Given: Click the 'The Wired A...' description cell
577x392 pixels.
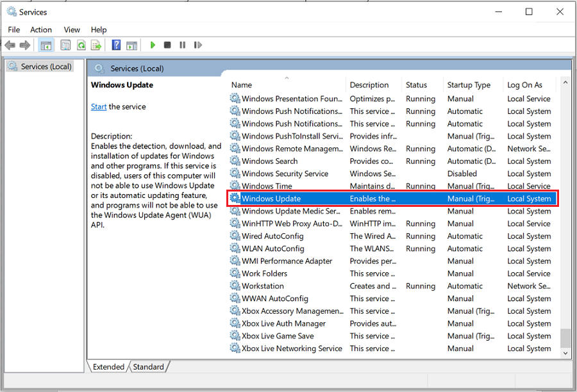Looking at the screenshot, I should 372,236.
